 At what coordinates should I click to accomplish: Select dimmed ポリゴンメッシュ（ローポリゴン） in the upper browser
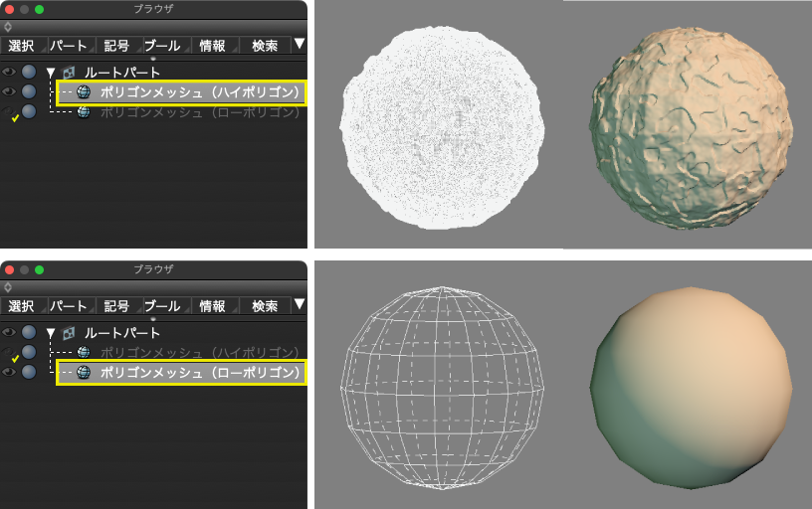[200, 111]
